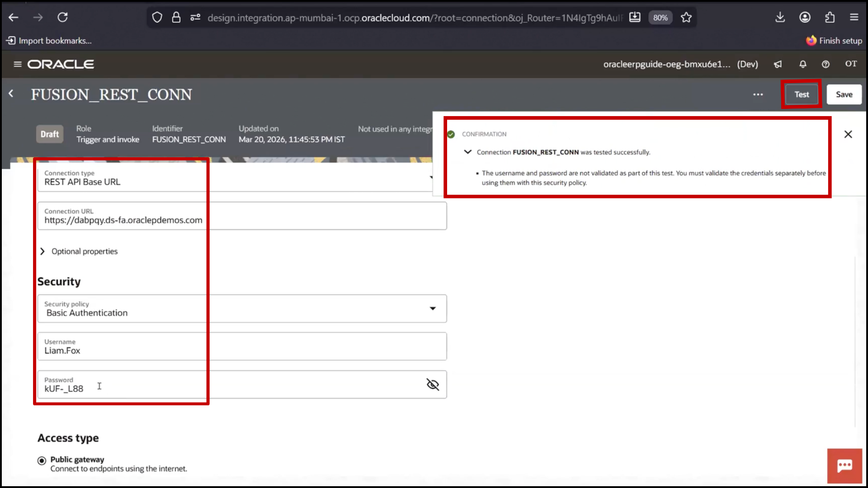Image resolution: width=868 pixels, height=488 pixels.
Task: Open help question mark icon
Action: click(x=826, y=64)
